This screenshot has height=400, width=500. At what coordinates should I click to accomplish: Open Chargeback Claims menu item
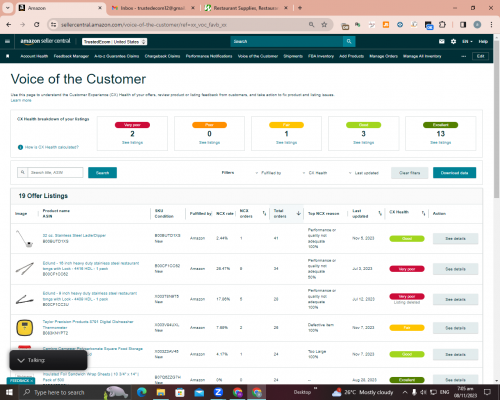tap(162, 56)
